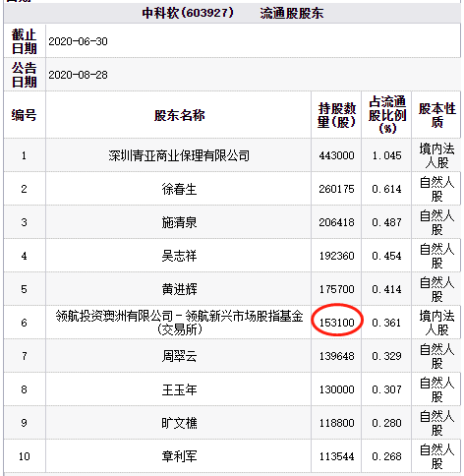464x476 pixels.
Task: Click 境内法人股 in the 深圳青亚 row
Action: (x=437, y=155)
